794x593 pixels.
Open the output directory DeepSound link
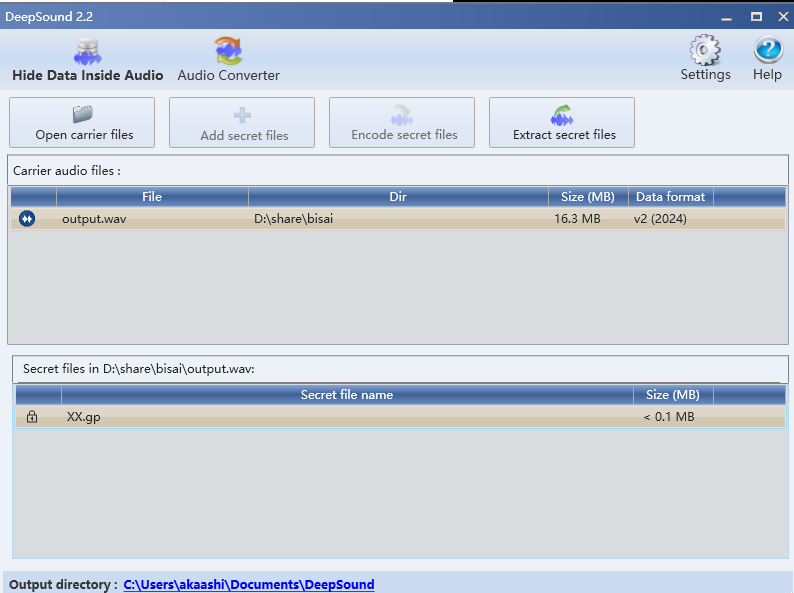249,584
